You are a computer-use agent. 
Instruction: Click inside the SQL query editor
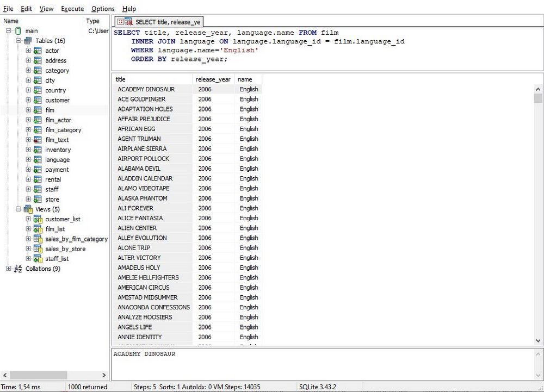coord(327,49)
